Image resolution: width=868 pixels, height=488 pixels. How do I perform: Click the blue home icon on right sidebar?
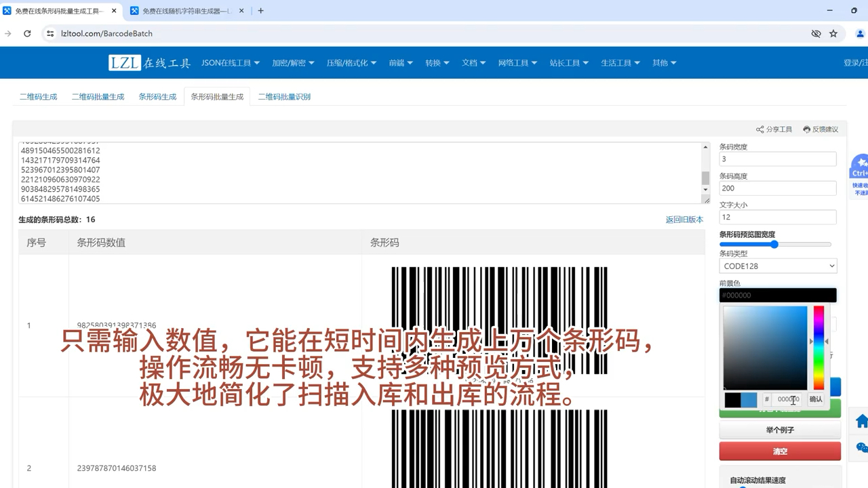tap(861, 421)
